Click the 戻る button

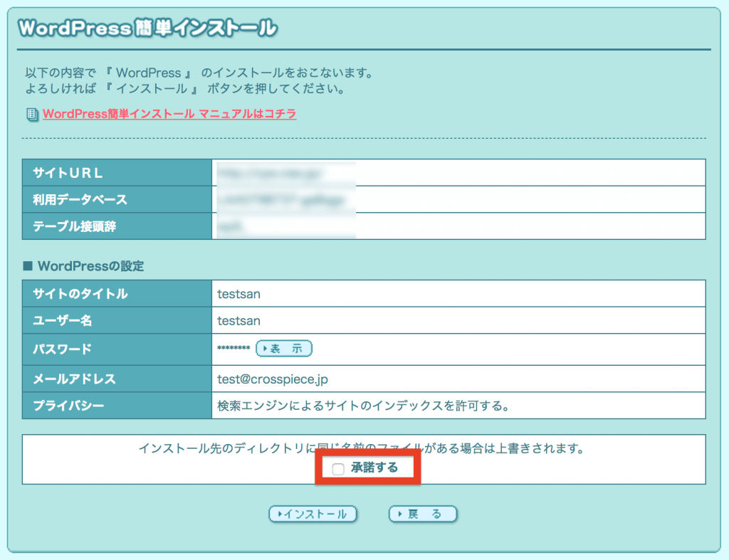423,514
